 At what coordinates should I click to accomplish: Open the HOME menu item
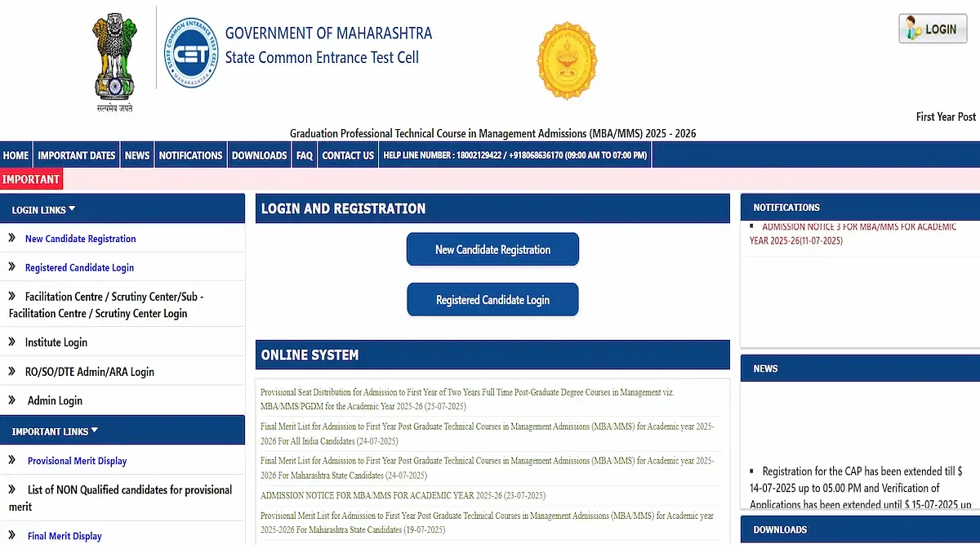click(x=16, y=155)
